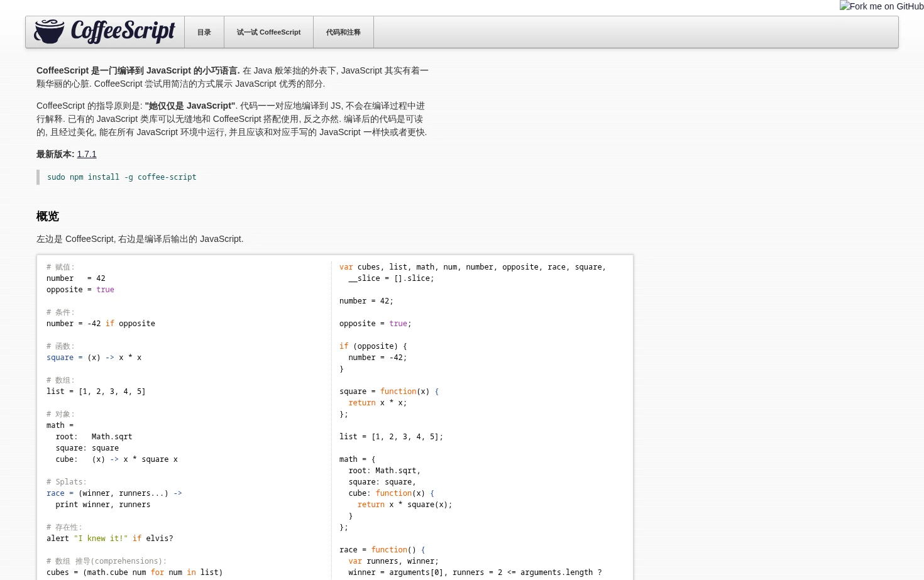
Task: Select the line "__slice = [].slice;"
Action: point(391,278)
